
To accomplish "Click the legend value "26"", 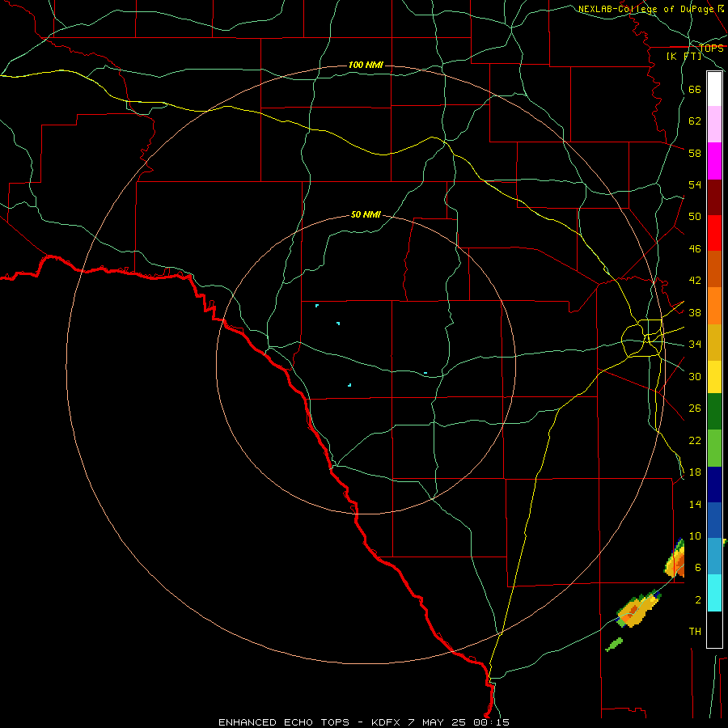I will pyautogui.click(x=695, y=408).
